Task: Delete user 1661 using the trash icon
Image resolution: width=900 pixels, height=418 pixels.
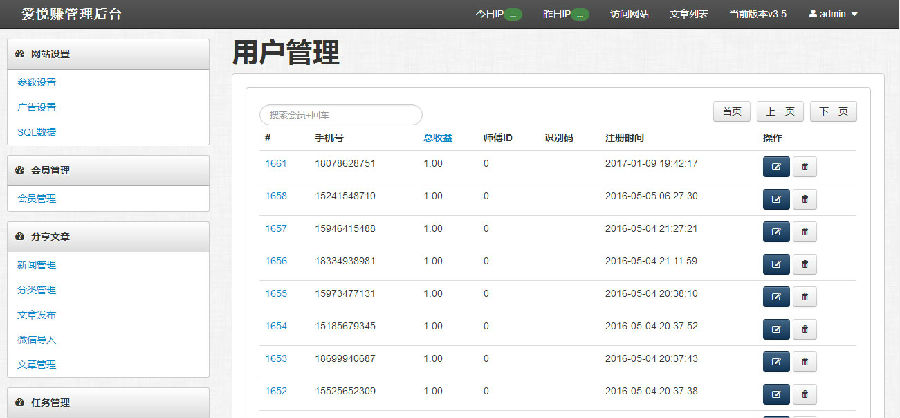Action: pyautogui.click(x=804, y=167)
